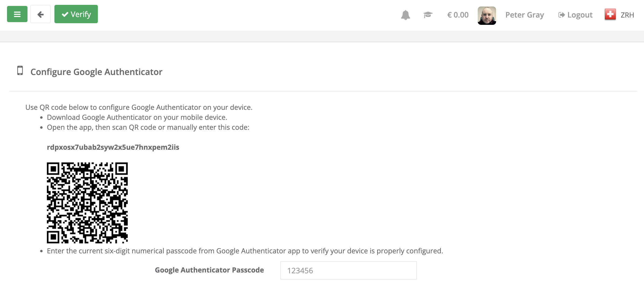Click the Google Authenticator QR code image

click(x=87, y=203)
